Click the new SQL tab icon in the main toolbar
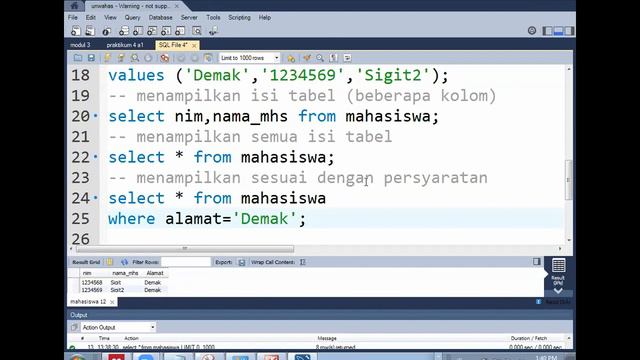640x360 pixels. (76, 31)
